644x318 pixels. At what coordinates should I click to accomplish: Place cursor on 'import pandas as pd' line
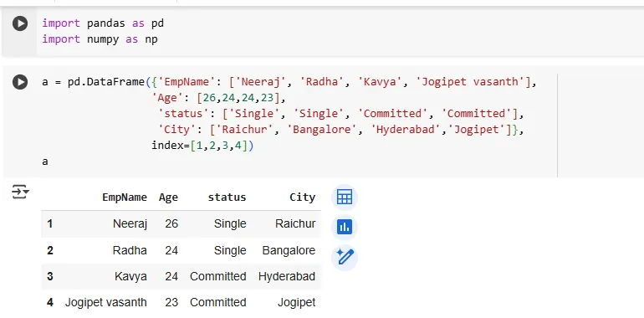point(103,23)
